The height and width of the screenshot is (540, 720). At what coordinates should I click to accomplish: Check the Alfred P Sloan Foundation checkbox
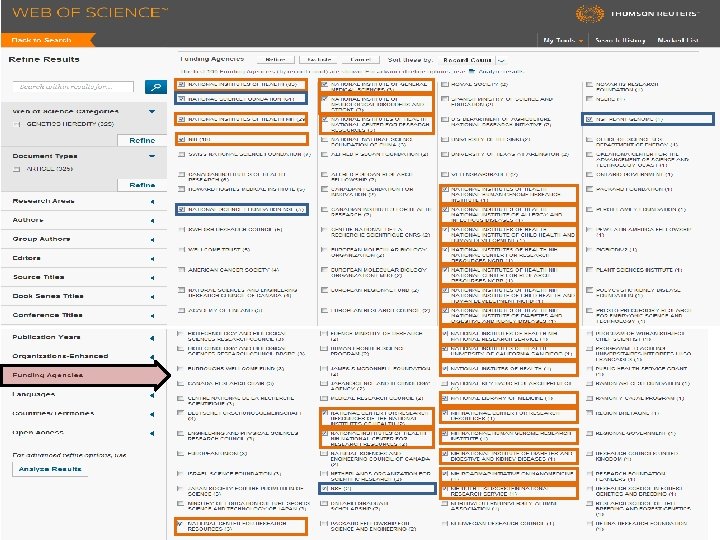point(325,154)
